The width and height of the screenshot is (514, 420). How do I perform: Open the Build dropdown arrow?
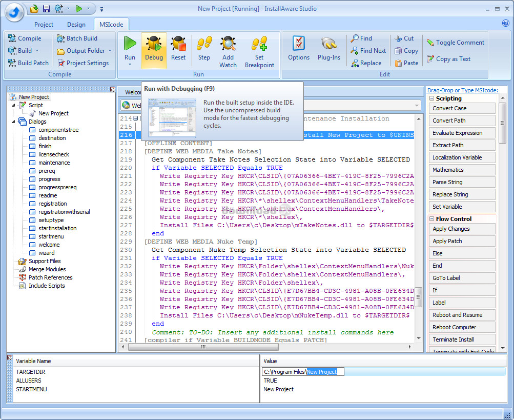click(x=37, y=51)
